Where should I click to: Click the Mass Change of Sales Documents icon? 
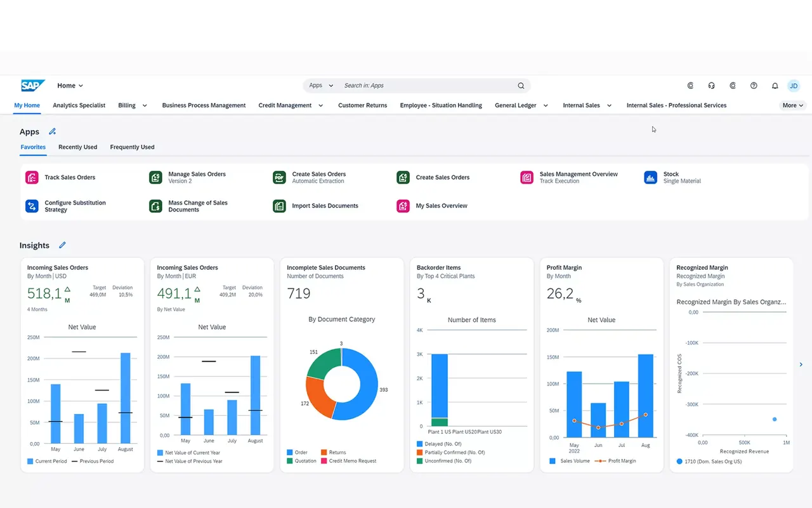[155, 206]
